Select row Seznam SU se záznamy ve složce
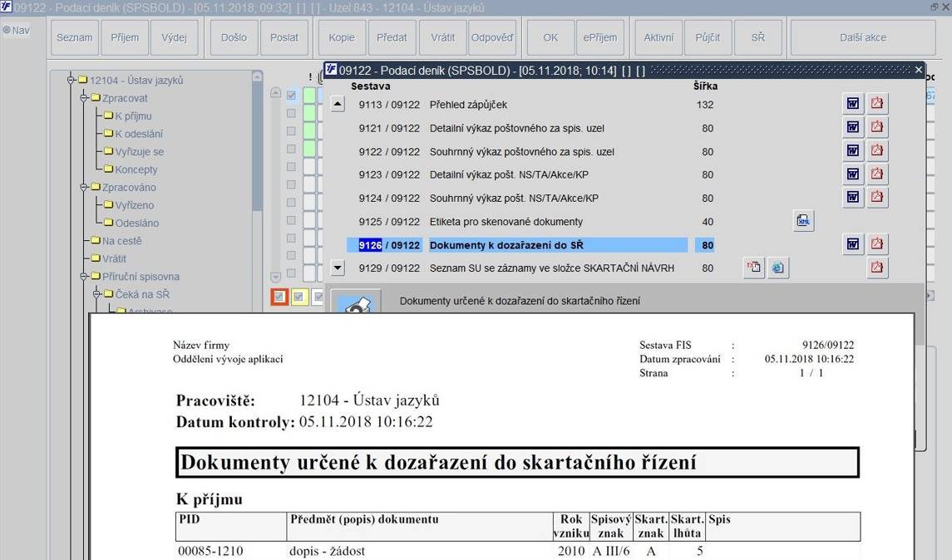 click(517, 268)
